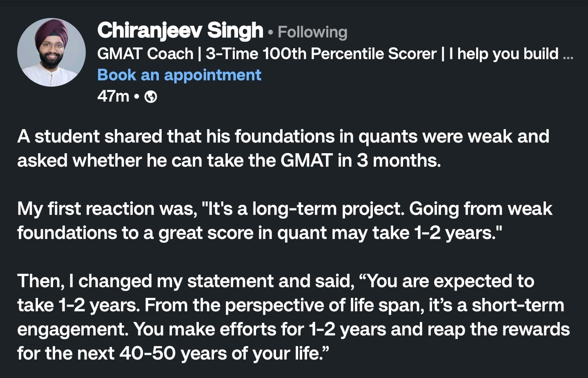Open the Book an appointment link

tap(179, 75)
